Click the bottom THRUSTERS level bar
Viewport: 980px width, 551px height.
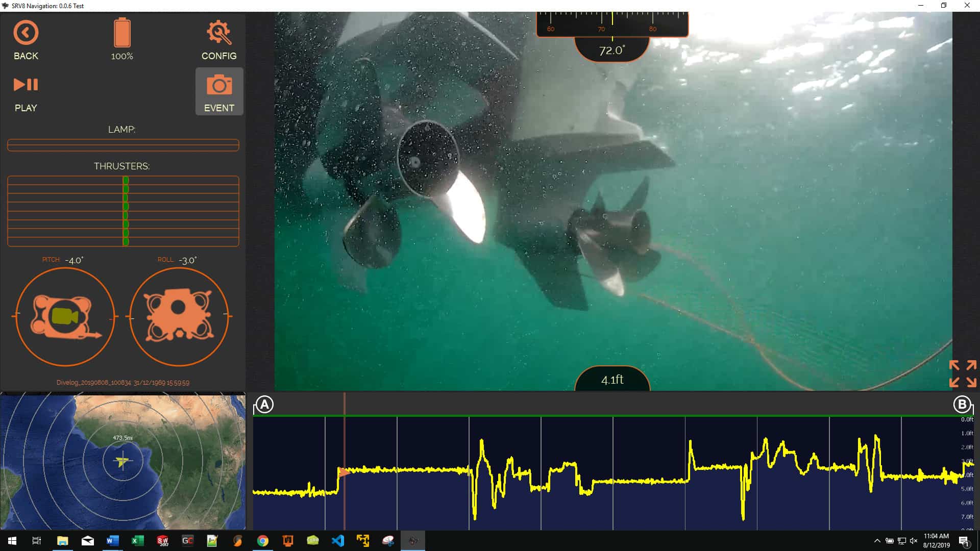tap(123, 242)
